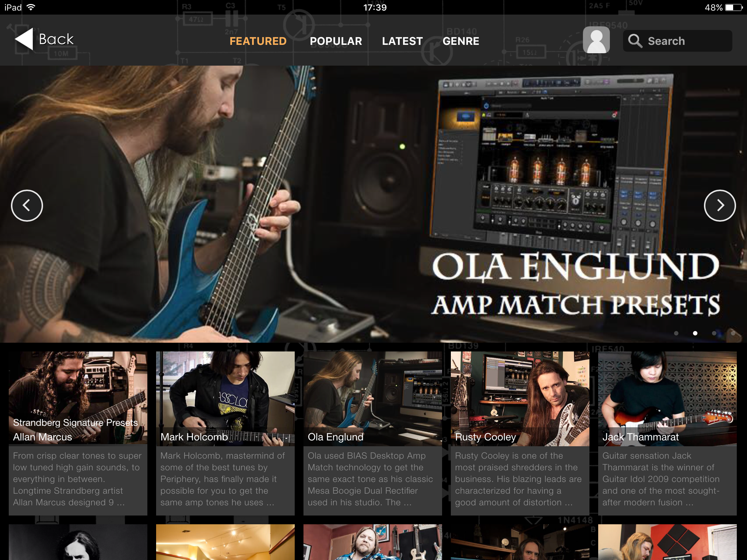
Task: Open the Allan Marcus Strandberg Presets card image
Action: point(78,398)
